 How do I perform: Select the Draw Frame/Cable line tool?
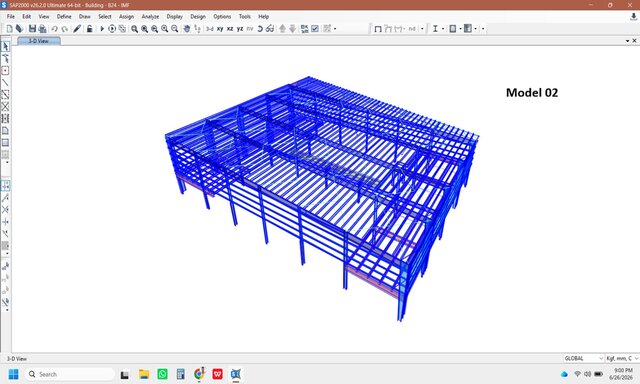5,82
